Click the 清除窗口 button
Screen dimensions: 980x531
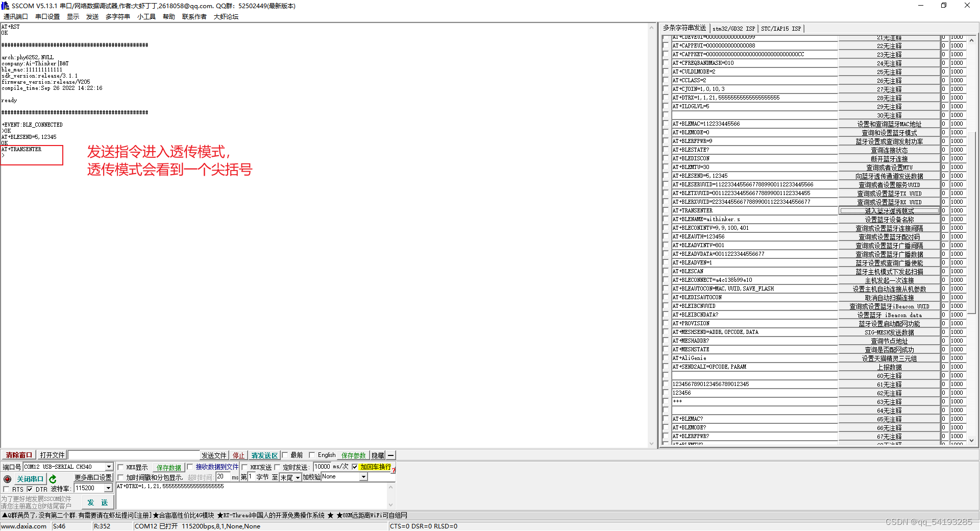pos(19,455)
